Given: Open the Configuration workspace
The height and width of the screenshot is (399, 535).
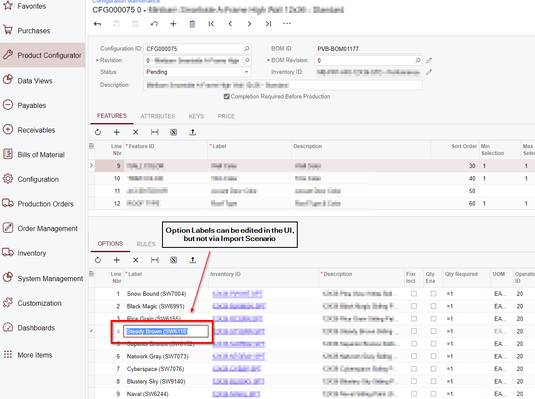Looking at the screenshot, I should [x=31, y=179].
